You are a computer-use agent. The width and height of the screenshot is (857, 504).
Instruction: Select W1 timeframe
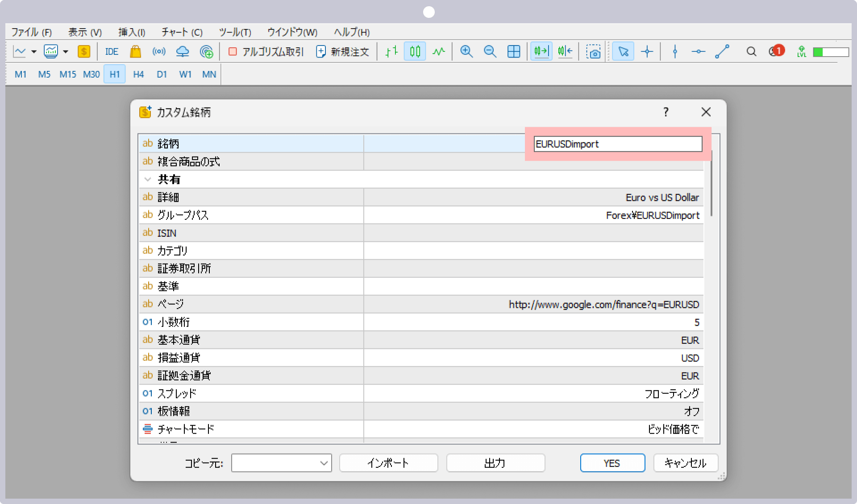185,74
